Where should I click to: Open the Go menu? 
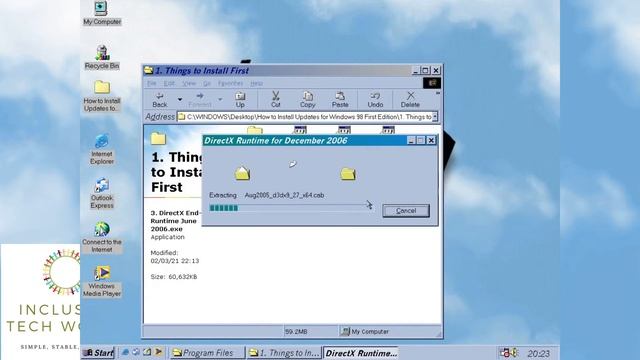[207, 83]
